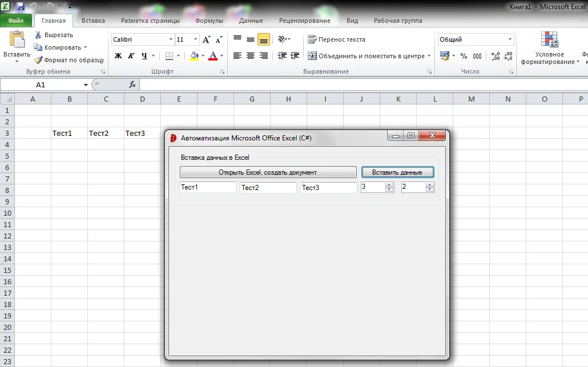Open font color dropdown arrow

[222, 56]
